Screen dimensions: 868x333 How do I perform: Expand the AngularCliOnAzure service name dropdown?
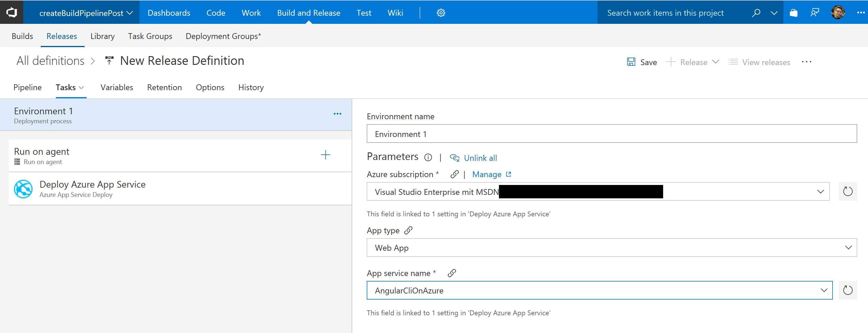(824, 291)
